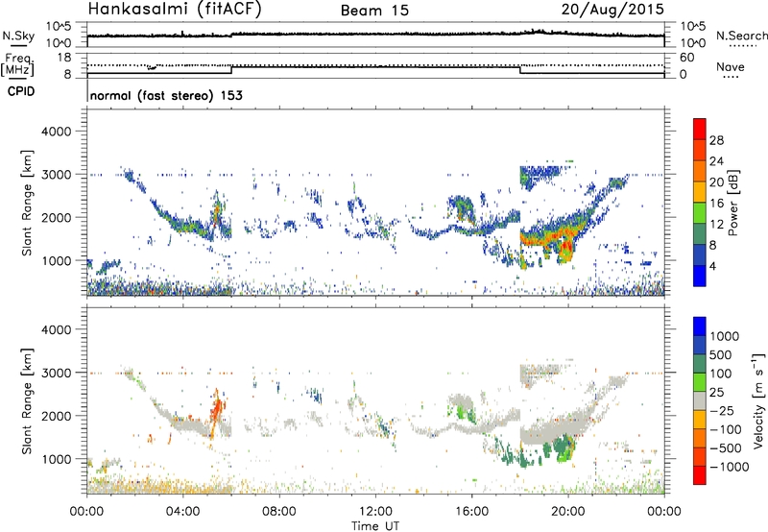Screen dimensions: 768x532
Task: Click the "Hankasalmi (fitACF)" plot title
Action: pyautogui.click(x=175, y=10)
